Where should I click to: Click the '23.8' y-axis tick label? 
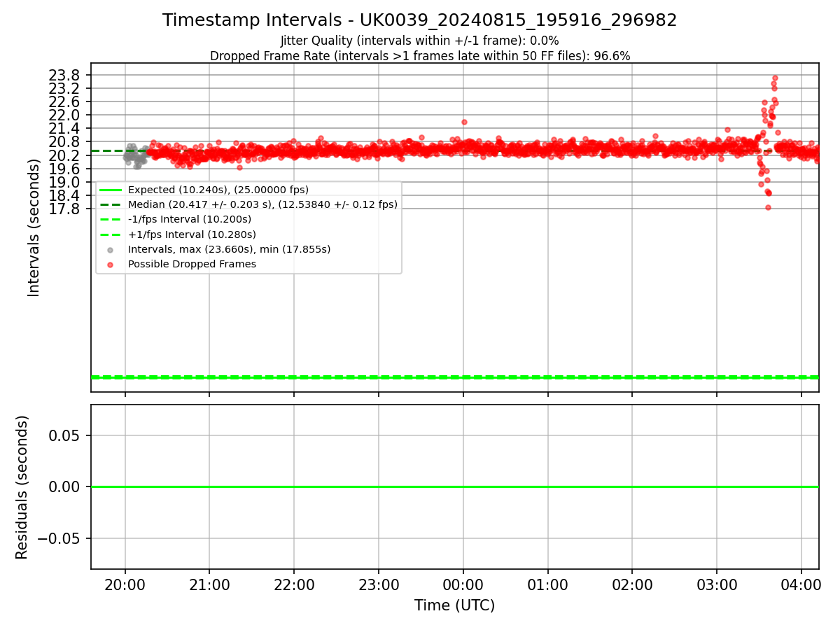click(x=66, y=75)
